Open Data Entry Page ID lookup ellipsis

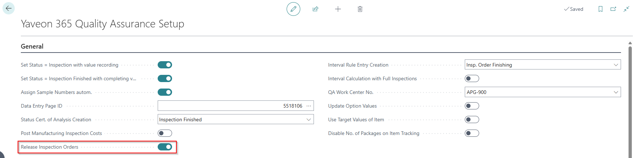pyautogui.click(x=309, y=106)
